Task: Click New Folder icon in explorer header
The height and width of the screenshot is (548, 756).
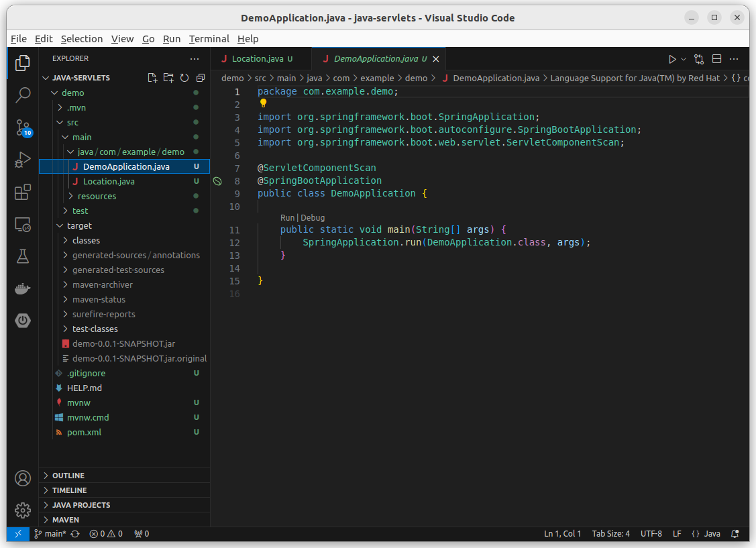Action: [x=168, y=78]
